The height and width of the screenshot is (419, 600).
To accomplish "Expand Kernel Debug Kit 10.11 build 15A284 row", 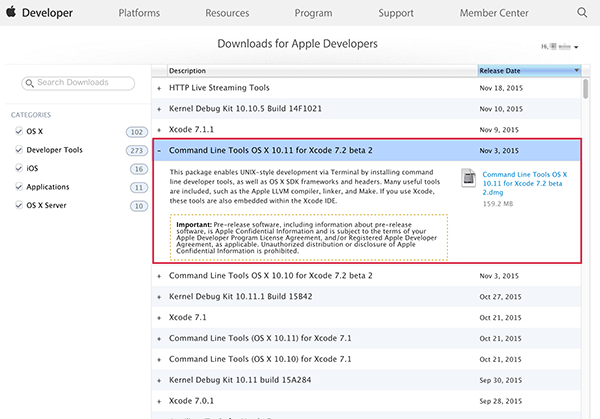I will (x=159, y=380).
